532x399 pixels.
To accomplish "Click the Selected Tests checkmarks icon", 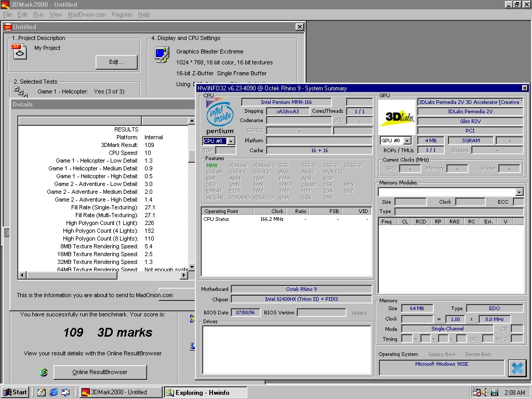I will [20, 91].
